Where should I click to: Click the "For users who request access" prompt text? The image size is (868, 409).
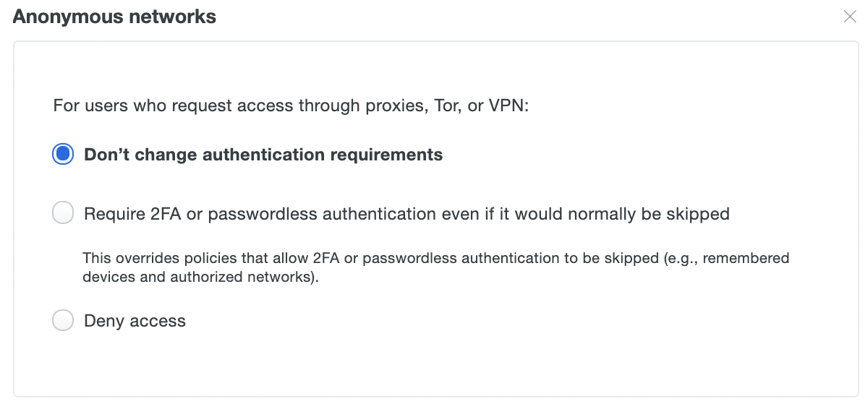point(292,106)
